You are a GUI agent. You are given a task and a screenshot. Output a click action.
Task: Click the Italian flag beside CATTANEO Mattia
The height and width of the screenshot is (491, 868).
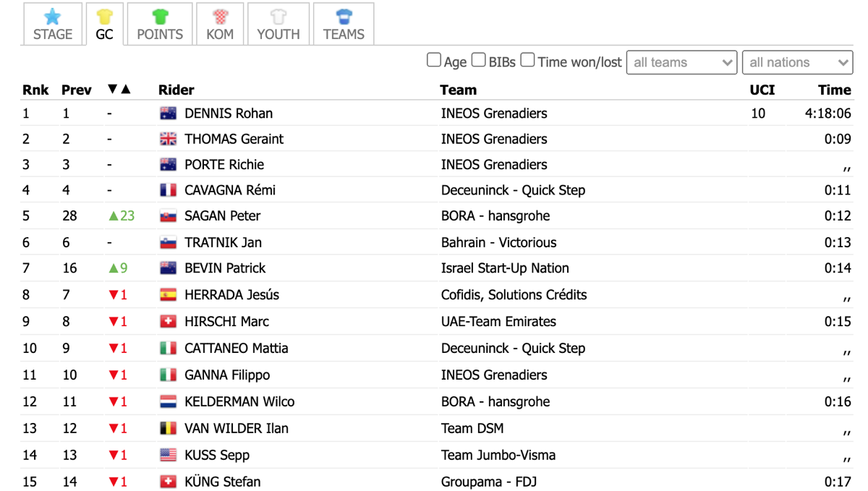tap(168, 349)
